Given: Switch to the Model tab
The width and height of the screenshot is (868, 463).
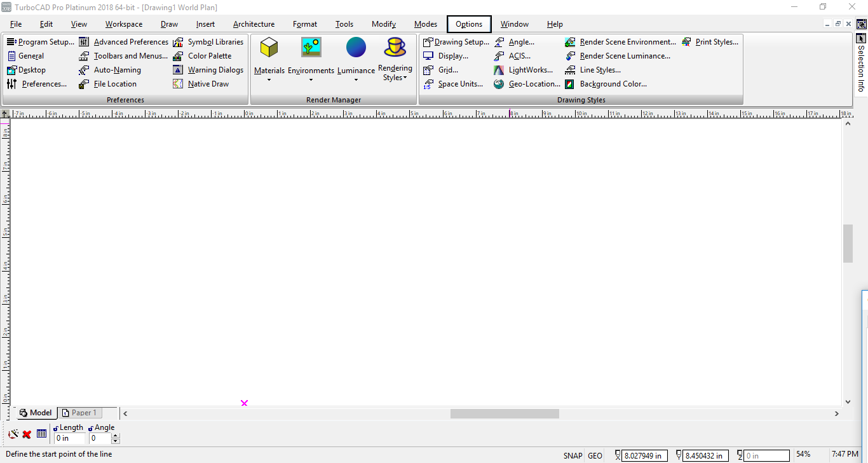Looking at the screenshot, I should 36,413.
